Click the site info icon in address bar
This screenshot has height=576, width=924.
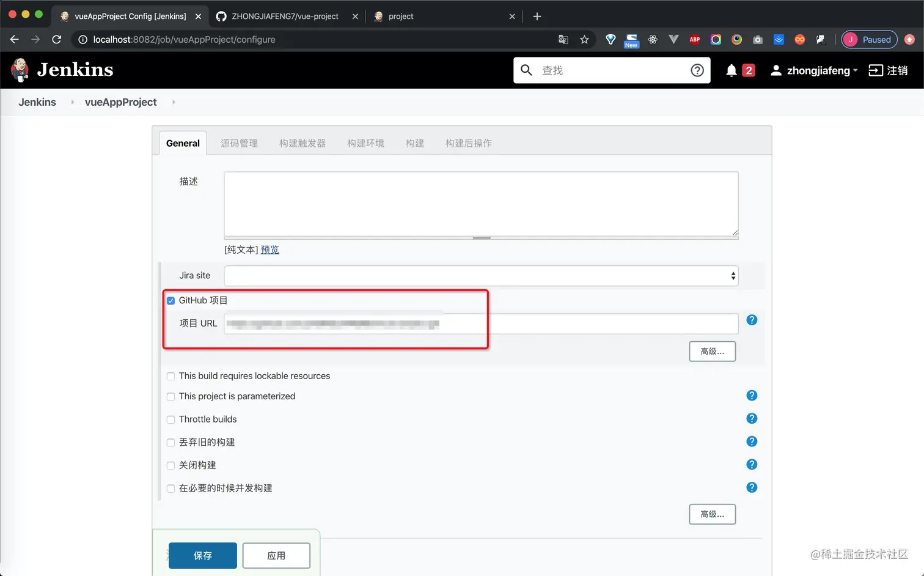pos(82,39)
